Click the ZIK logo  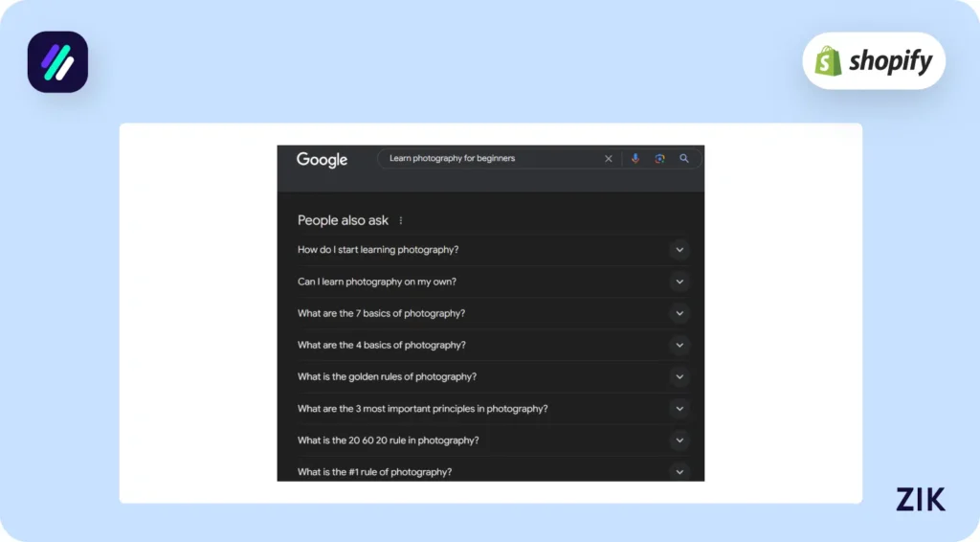921,499
